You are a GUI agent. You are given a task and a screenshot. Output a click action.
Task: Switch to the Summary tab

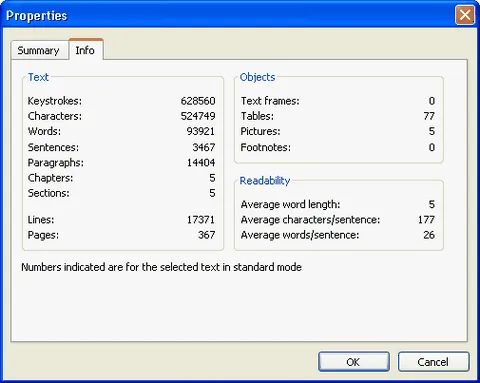(40, 51)
